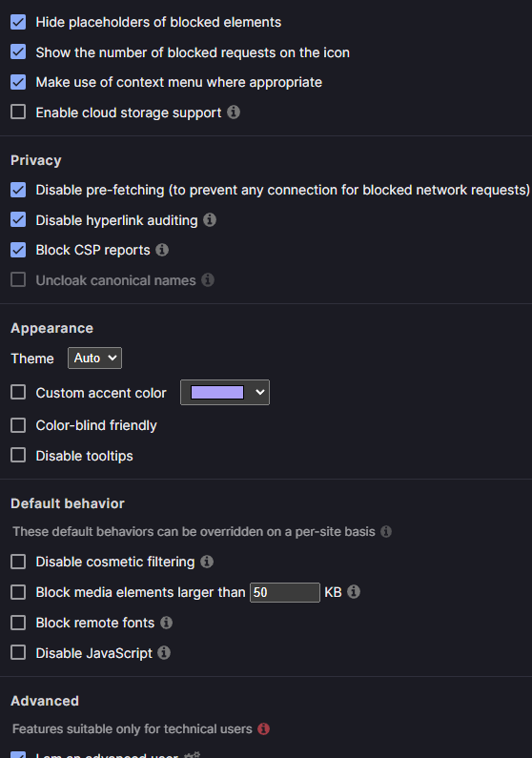Open info icon beside cloud storage support
The image size is (532, 758).
point(234,113)
